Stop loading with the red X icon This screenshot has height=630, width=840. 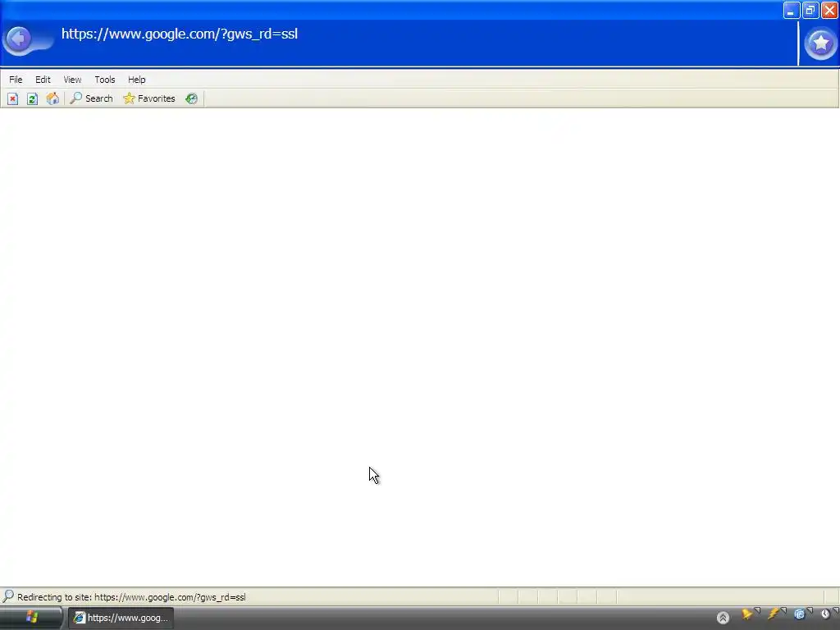tap(13, 98)
